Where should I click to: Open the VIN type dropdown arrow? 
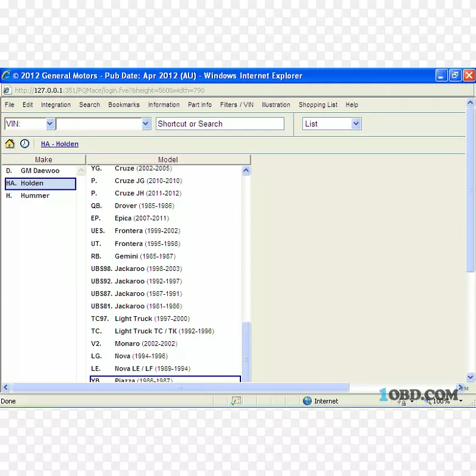[50, 124]
